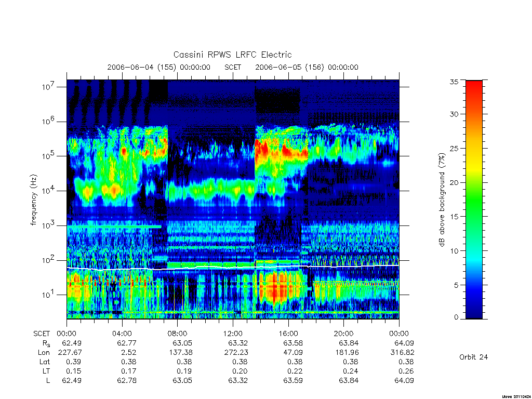Image resolution: width=532 pixels, height=399 pixels.
Task: Click the 'dB above background (7%)' label
Action: click(x=442, y=200)
